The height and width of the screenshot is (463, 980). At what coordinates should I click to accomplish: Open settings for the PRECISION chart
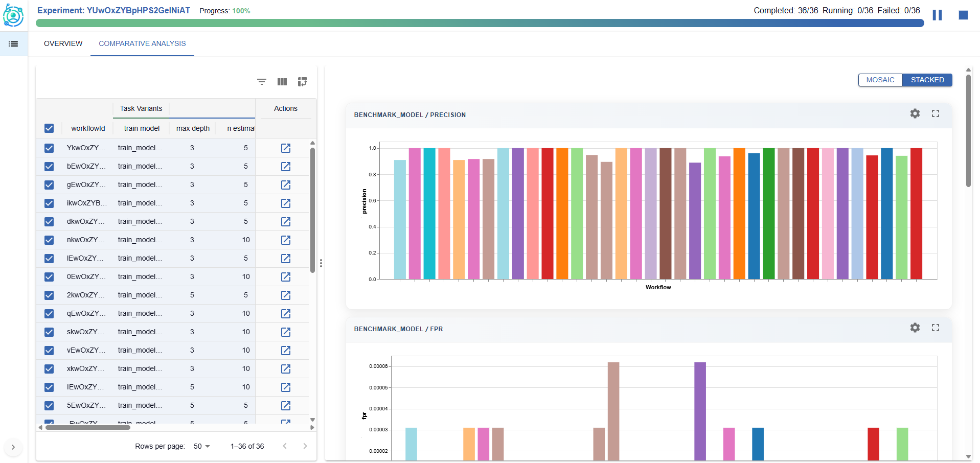pyautogui.click(x=915, y=113)
